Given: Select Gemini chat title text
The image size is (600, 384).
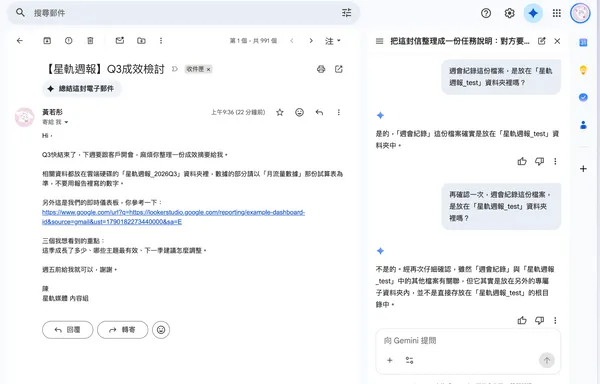Looking at the screenshot, I should [x=460, y=41].
